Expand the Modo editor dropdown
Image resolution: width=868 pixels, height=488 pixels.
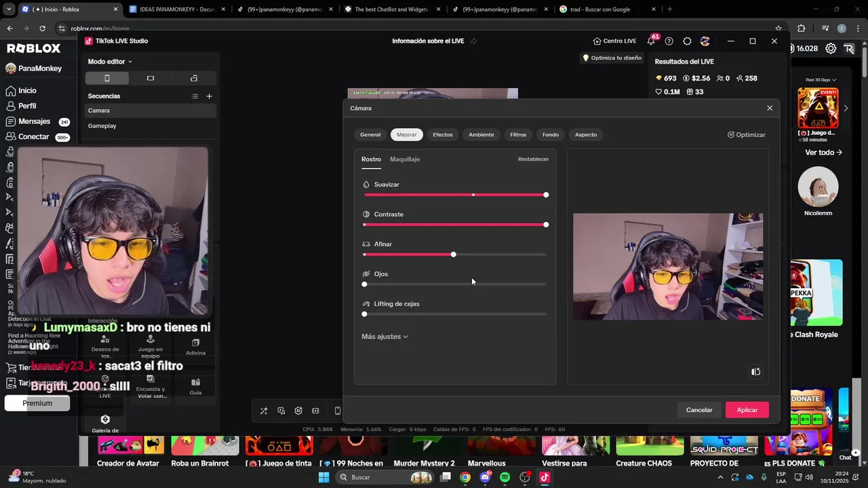pyautogui.click(x=110, y=62)
